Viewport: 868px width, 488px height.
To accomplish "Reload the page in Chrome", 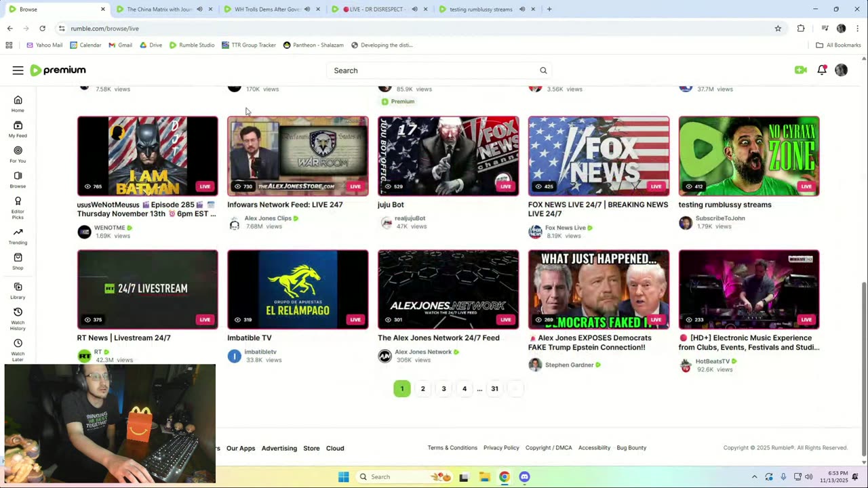I will [x=42, y=28].
